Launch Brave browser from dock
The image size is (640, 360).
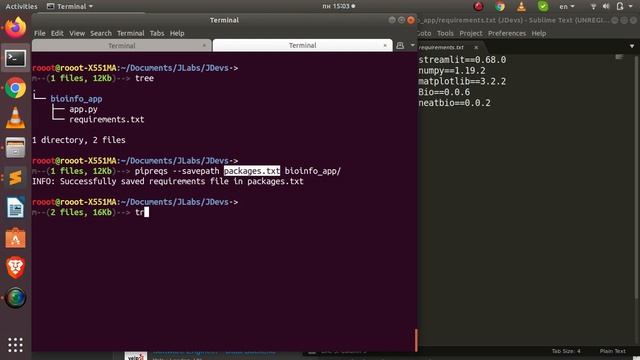[x=16, y=267]
